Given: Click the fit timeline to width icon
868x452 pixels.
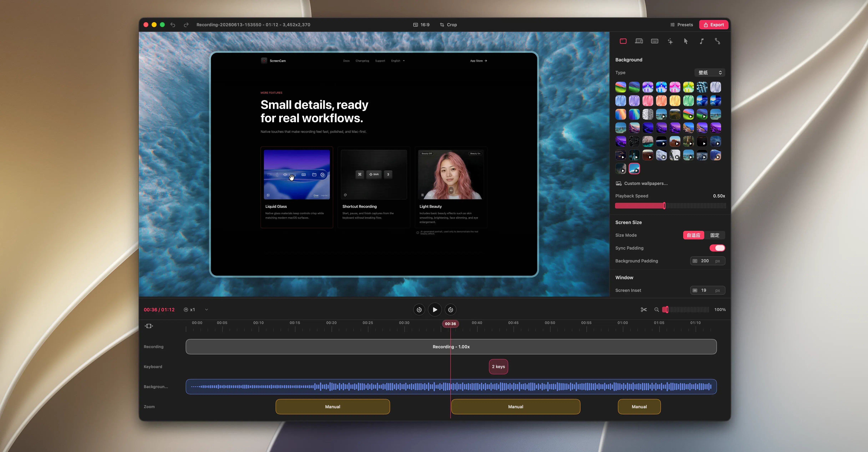Looking at the screenshot, I should (149, 326).
